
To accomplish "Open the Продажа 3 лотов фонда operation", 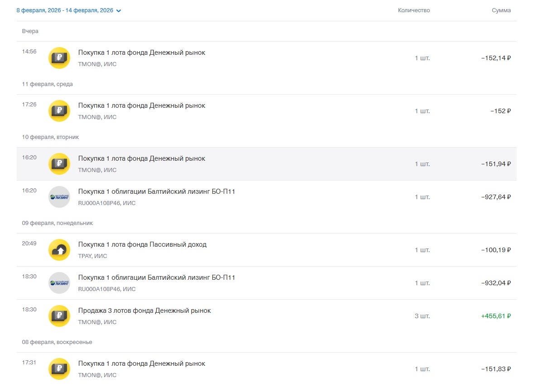I will coord(144,311).
